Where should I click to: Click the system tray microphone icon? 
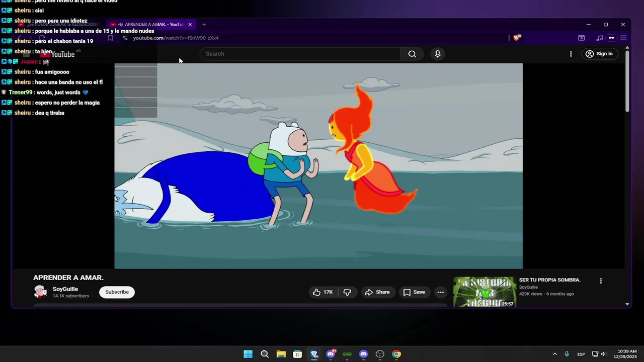567,354
